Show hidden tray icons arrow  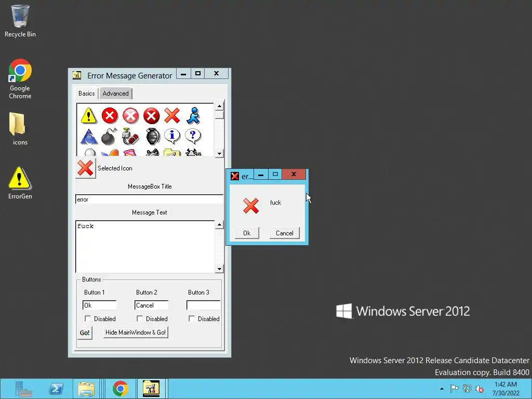[442, 389]
